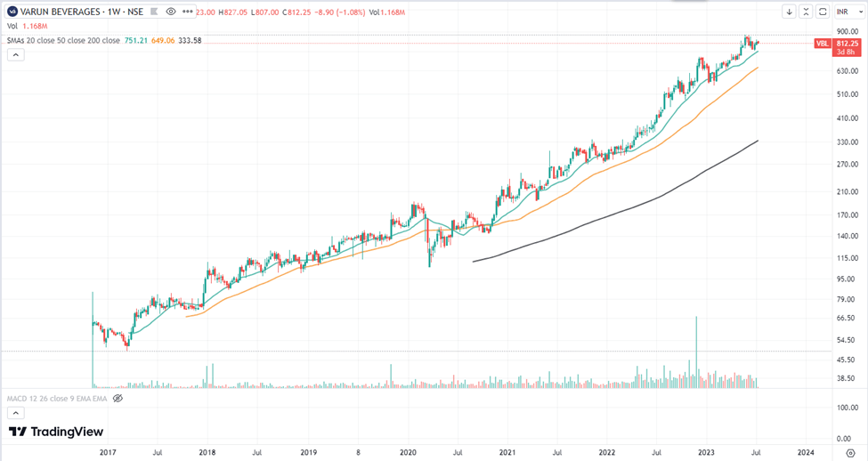Click the 2023 time axis label
The height and width of the screenshot is (461, 868).
[706, 452]
